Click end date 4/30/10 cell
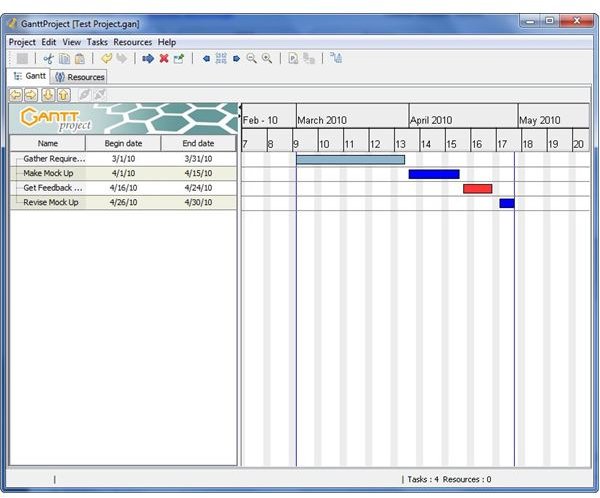Image resolution: width=600 pixels, height=498 pixels. tap(198, 202)
